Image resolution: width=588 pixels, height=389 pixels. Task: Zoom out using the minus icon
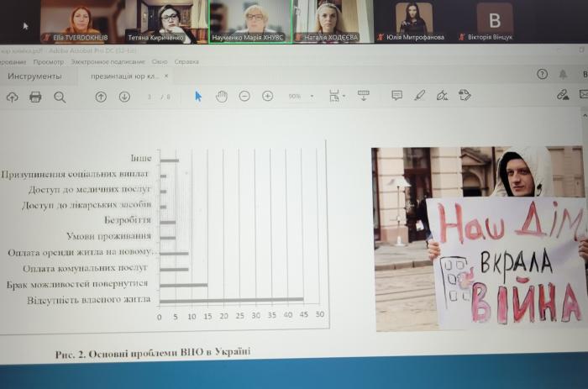click(x=244, y=96)
